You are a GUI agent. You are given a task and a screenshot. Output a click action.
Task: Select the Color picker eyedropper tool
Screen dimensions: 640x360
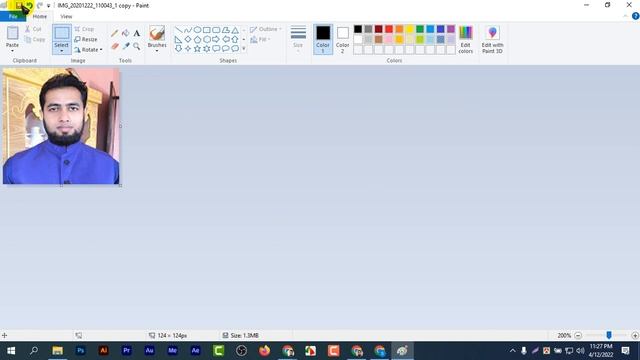[126, 46]
